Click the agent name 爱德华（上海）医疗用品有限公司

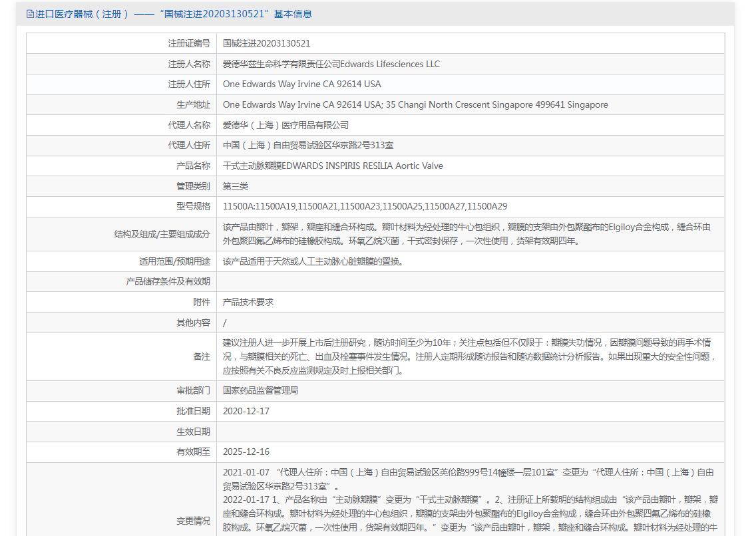(285, 125)
